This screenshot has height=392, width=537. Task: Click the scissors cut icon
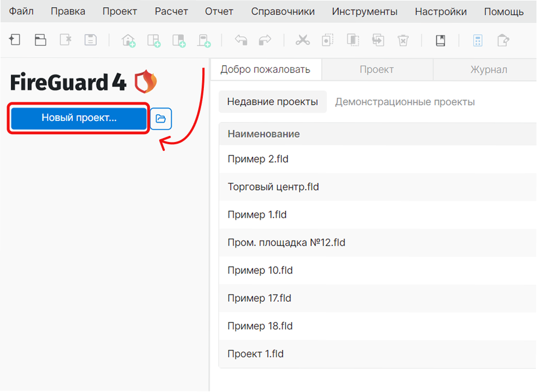click(302, 40)
